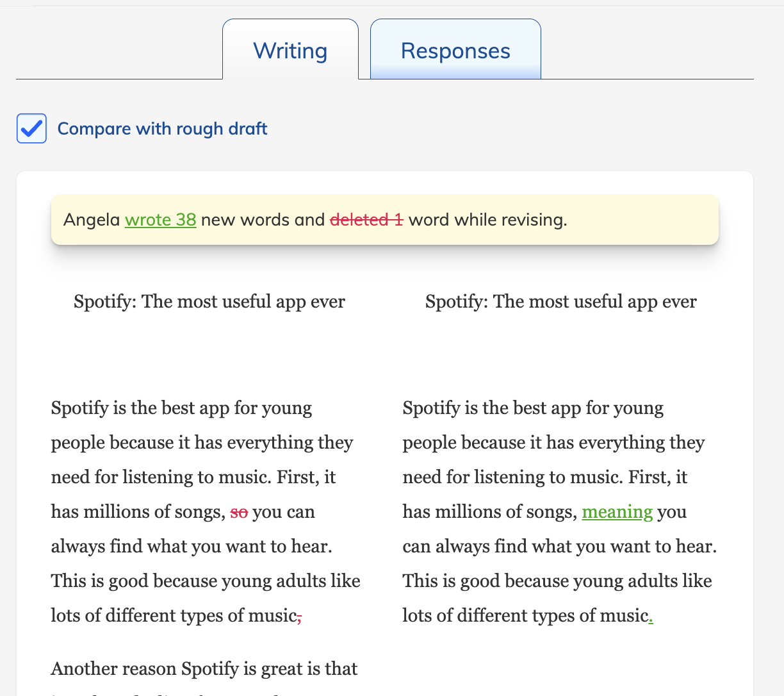Click the red struck-through 'deleted 1' text
This screenshot has width=784, height=696.
[x=366, y=220]
